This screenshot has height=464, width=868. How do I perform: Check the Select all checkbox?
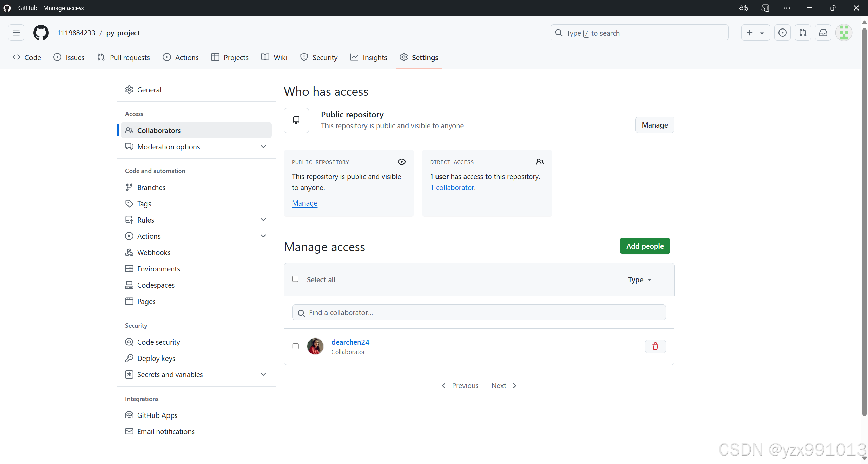[x=295, y=279]
